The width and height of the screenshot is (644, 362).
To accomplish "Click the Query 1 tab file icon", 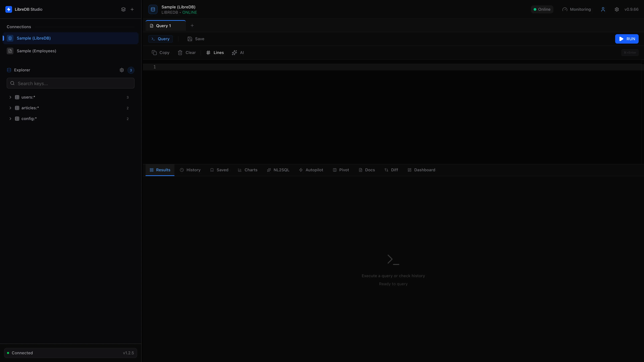I will [151, 26].
